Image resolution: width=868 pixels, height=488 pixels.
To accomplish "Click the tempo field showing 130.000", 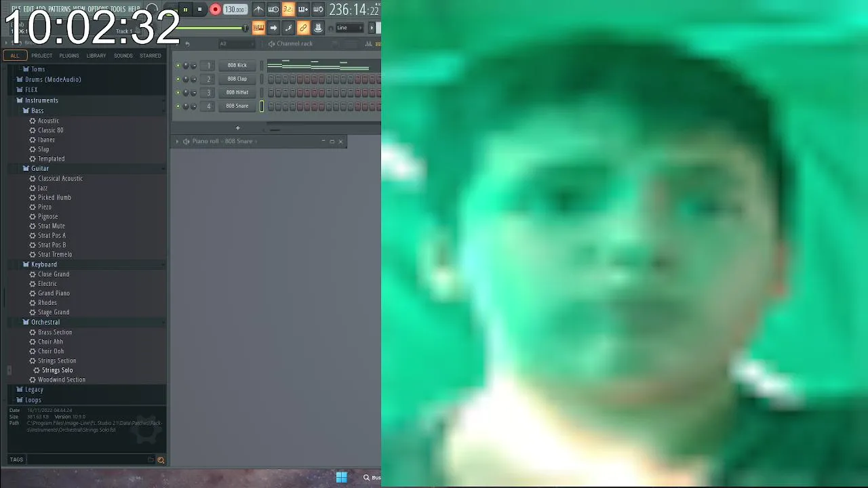I will 235,9.
